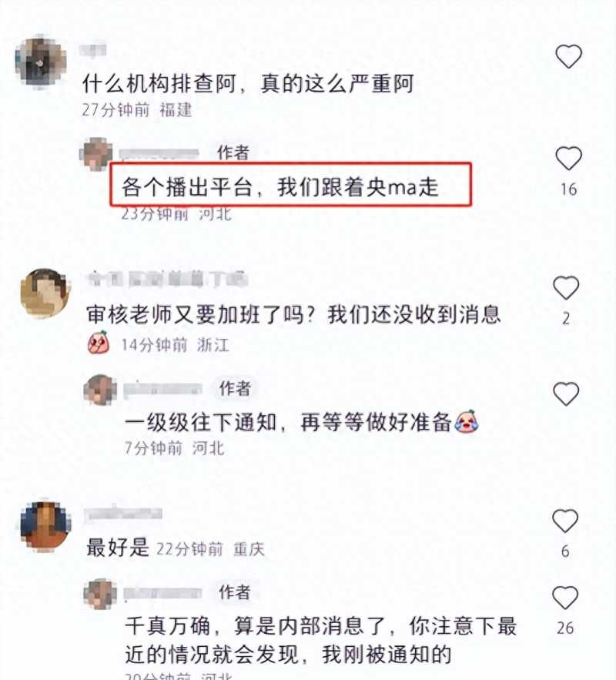Tap the 作者 badge on first author reply

coord(233,152)
